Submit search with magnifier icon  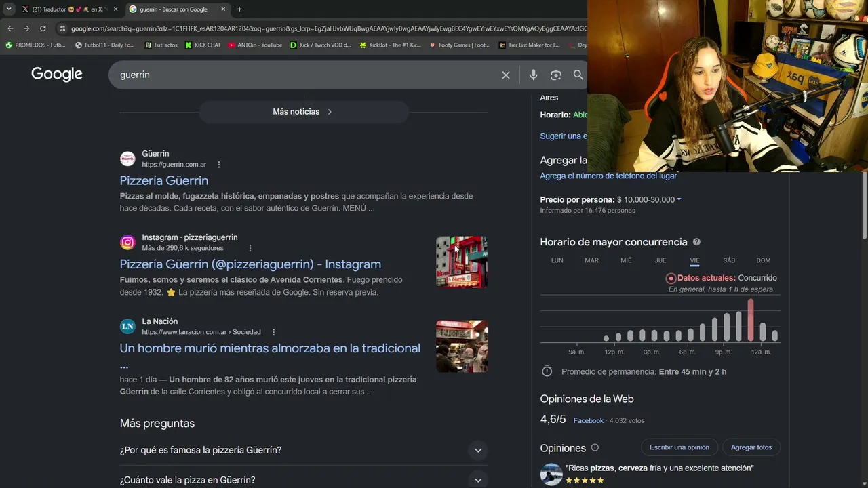[578, 75]
